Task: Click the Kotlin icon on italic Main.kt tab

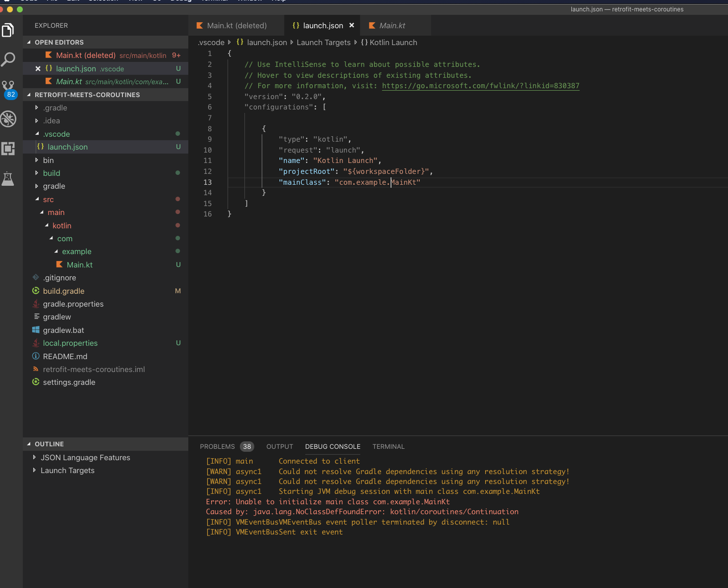Action: (x=372, y=25)
